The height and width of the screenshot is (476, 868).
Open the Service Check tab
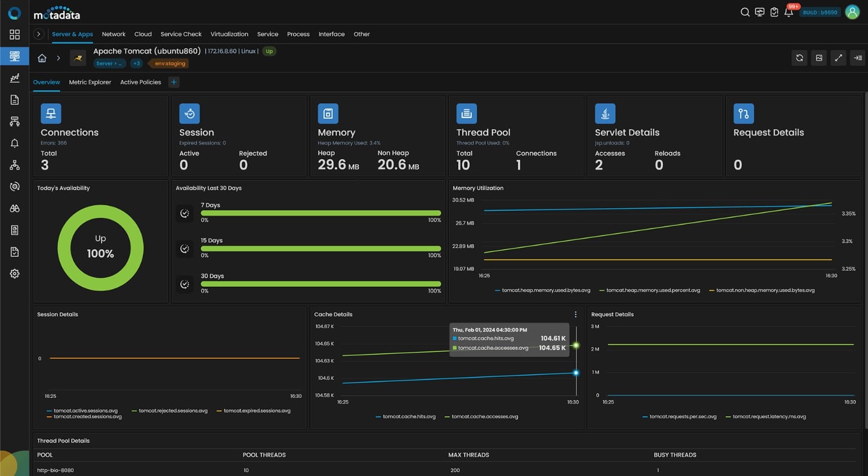(181, 34)
